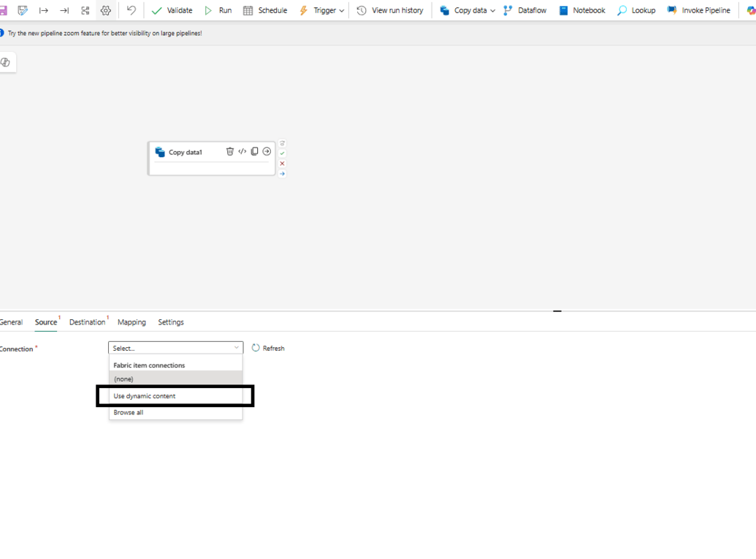This screenshot has height=559, width=756.
Task: Switch to the Mapping tab
Action: click(131, 322)
